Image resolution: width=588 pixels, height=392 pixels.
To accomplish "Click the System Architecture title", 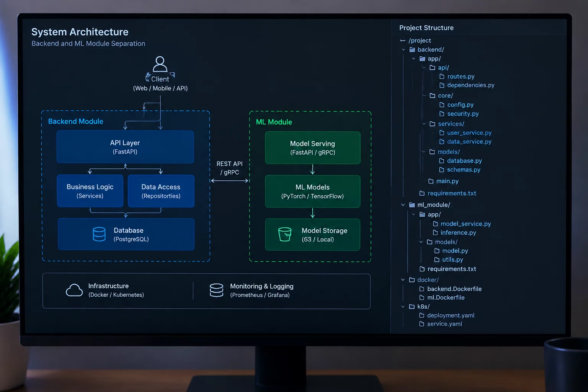I will coord(80,32).
